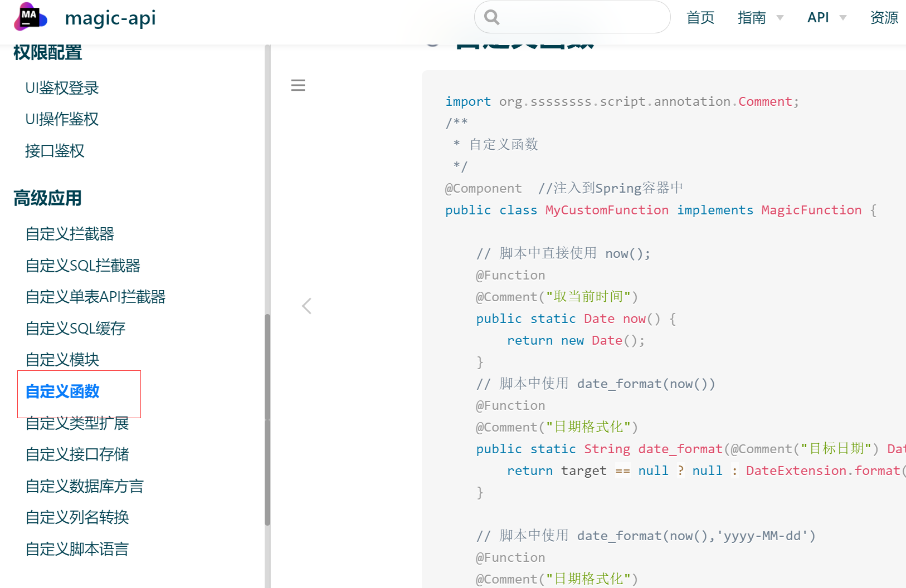Open the 自定义SQL拦截器 page
Viewport: 906px width, 588px height.
[82, 266]
